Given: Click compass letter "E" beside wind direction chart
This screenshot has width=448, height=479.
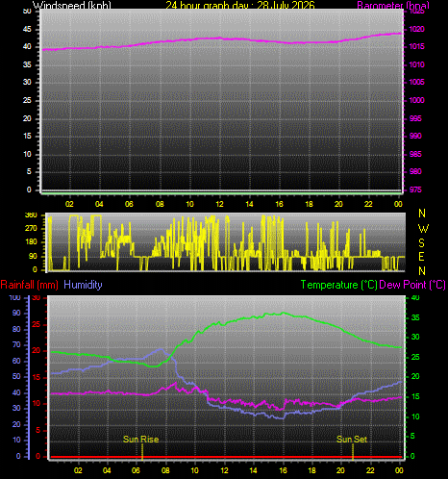Looking at the screenshot, I should click(422, 257).
